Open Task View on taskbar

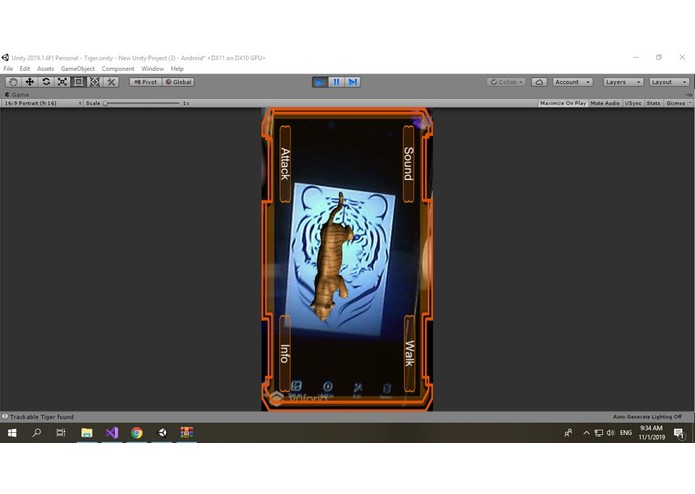[61, 433]
